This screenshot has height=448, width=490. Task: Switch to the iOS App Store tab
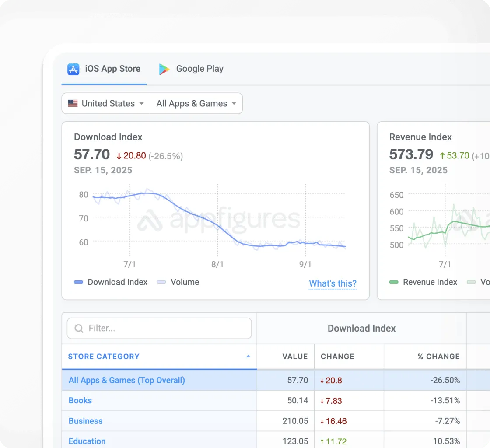point(104,69)
